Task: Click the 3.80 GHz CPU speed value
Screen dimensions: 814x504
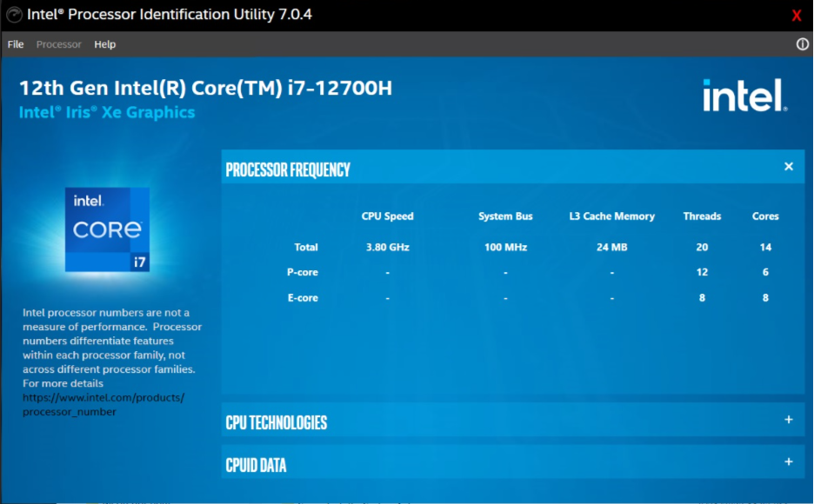Action: [387, 248]
